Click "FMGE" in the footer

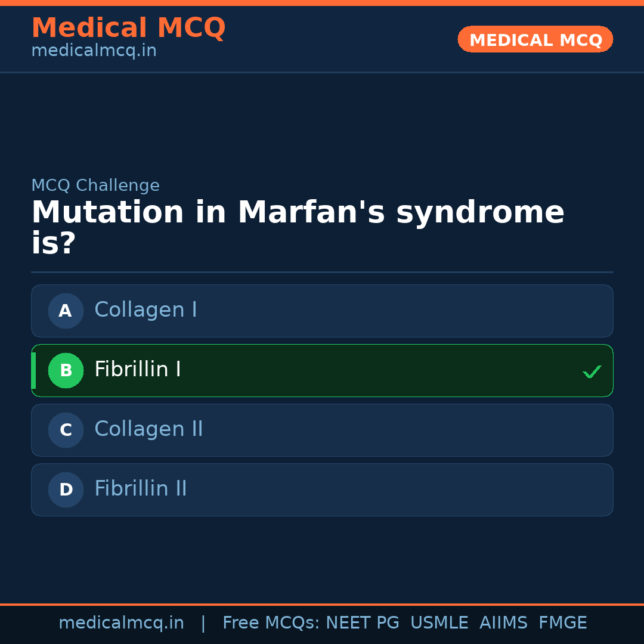click(562, 623)
